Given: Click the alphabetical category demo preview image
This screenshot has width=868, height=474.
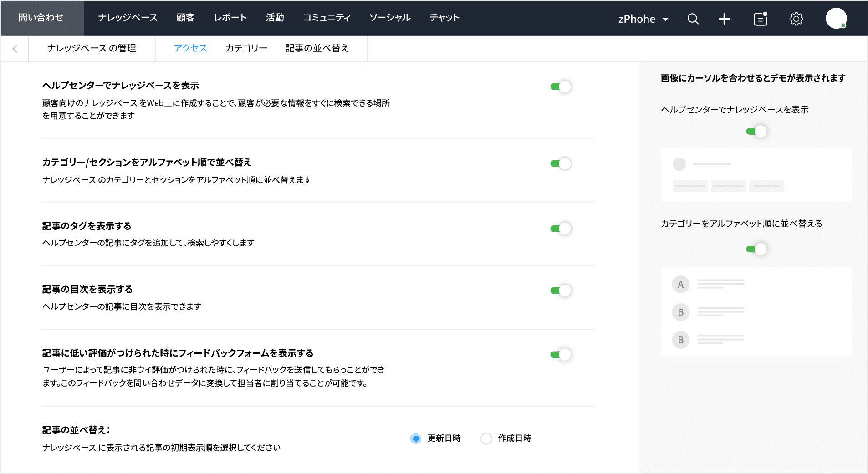Looking at the screenshot, I should (x=756, y=311).
